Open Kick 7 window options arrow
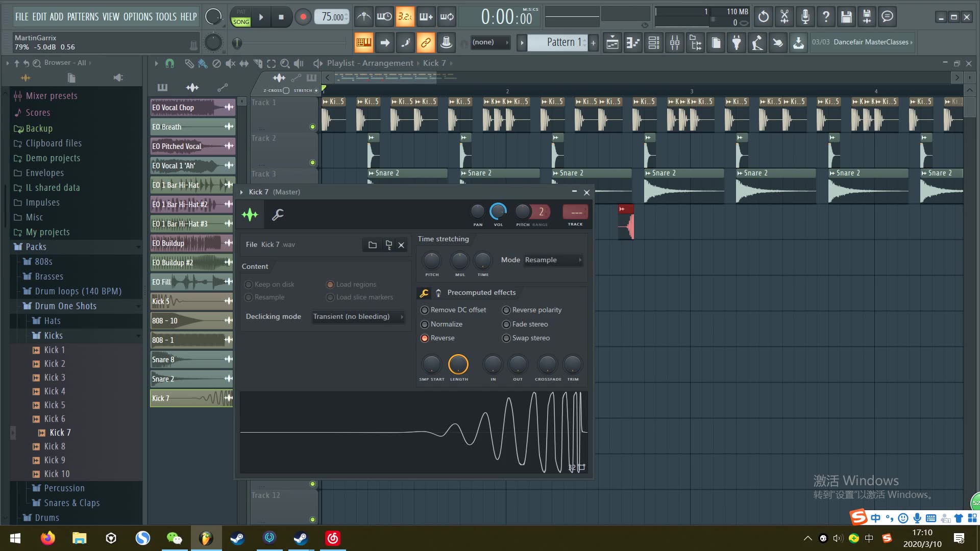Image resolution: width=980 pixels, height=551 pixels. [242, 192]
